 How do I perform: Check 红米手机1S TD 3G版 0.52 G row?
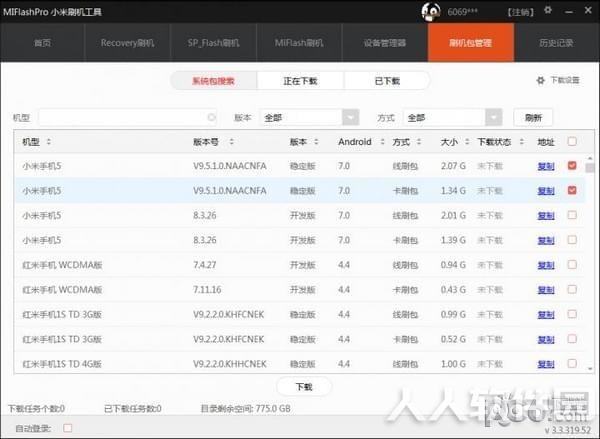[572, 339]
